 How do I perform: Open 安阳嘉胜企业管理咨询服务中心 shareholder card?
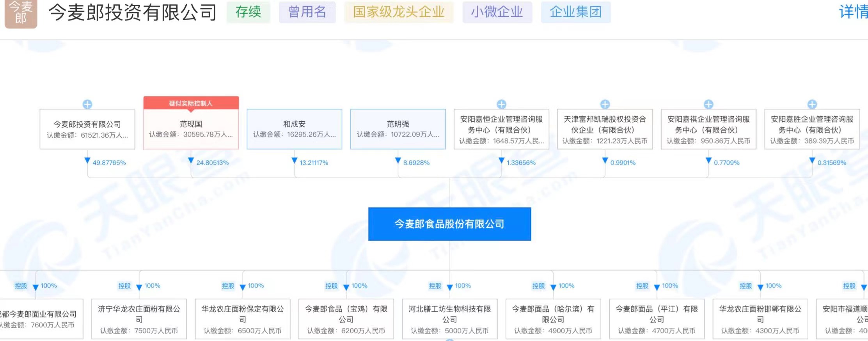(x=812, y=129)
